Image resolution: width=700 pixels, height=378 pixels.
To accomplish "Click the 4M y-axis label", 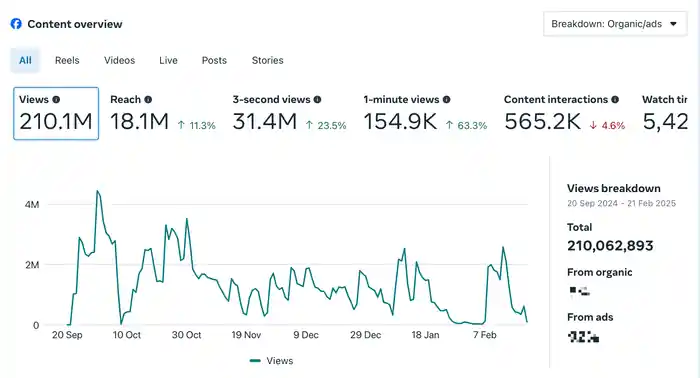I will (32, 205).
